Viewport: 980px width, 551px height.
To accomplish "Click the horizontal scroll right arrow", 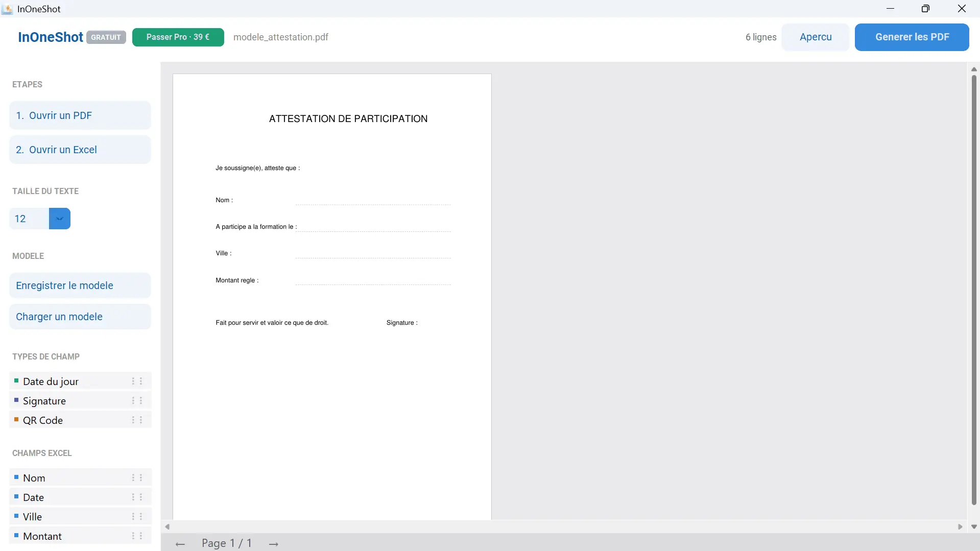I will 960,526.
